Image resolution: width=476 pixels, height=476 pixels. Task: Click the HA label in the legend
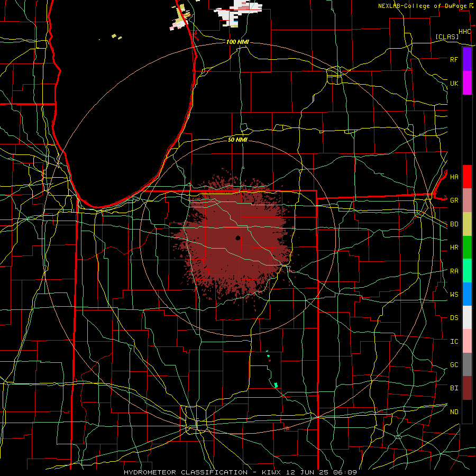454,177
